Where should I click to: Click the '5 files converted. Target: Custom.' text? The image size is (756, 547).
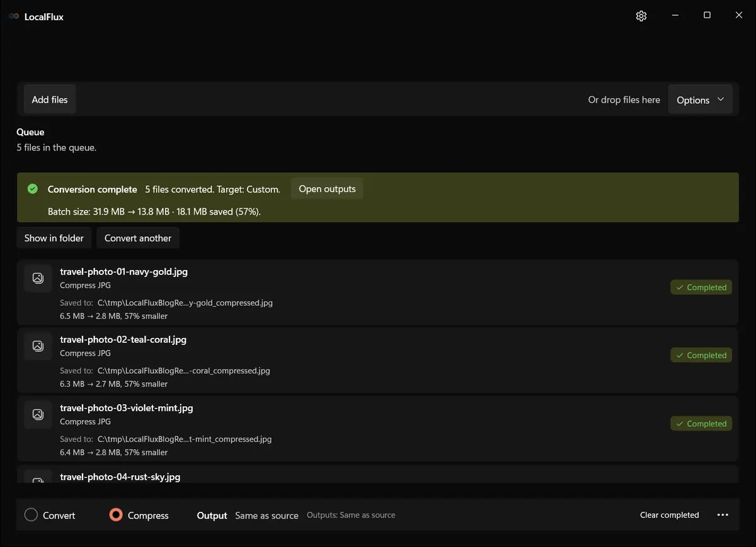tap(212, 189)
